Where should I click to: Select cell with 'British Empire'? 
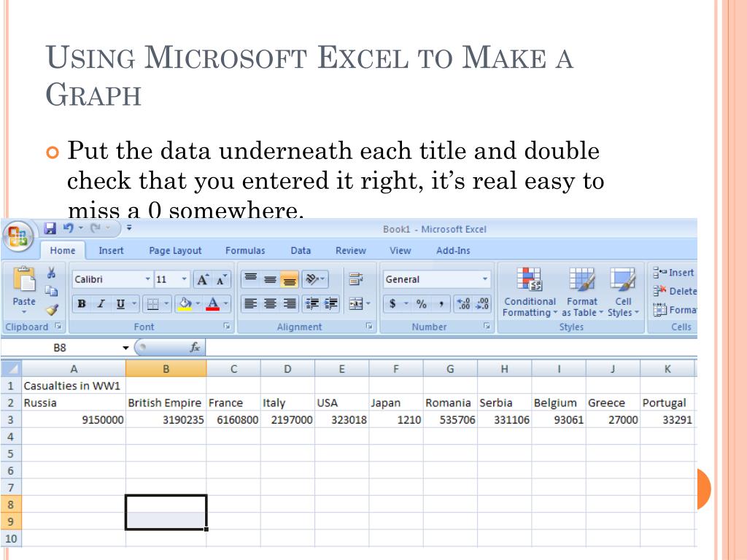(166, 402)
